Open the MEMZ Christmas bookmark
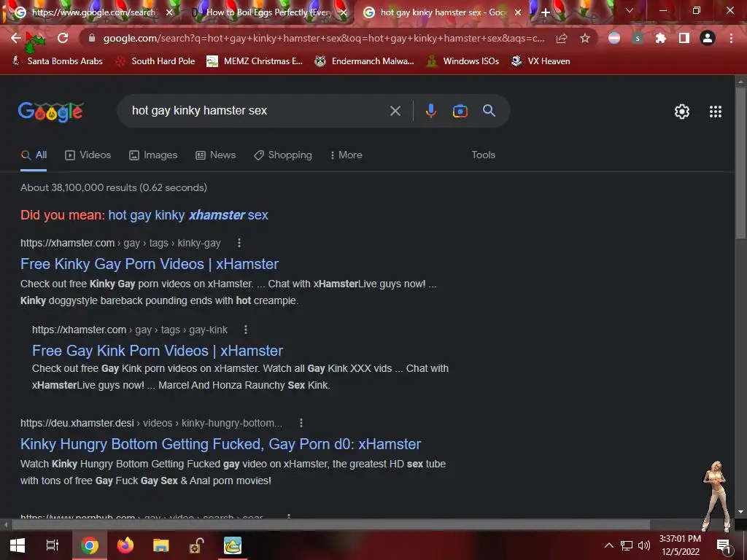Image resolution: width=747 pixels, height=560 pixels. pyautogui.click(x=255, y=61)
